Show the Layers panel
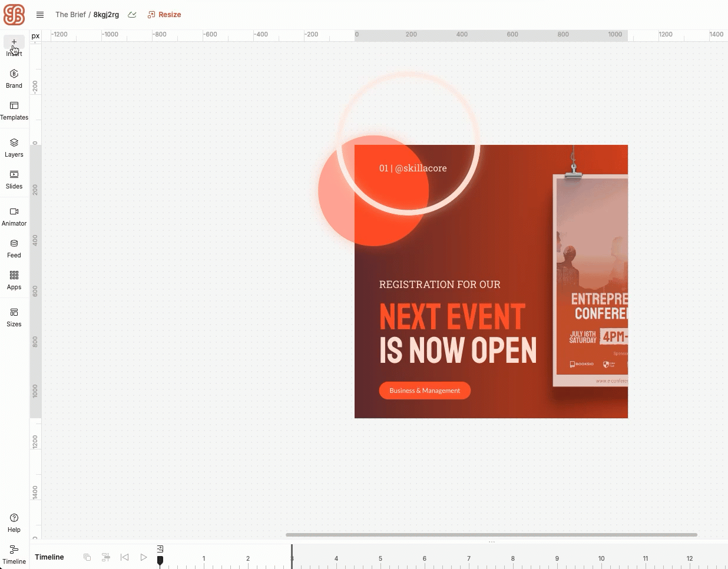The width and height of the screenshot is (728, 569). (14, 147)
